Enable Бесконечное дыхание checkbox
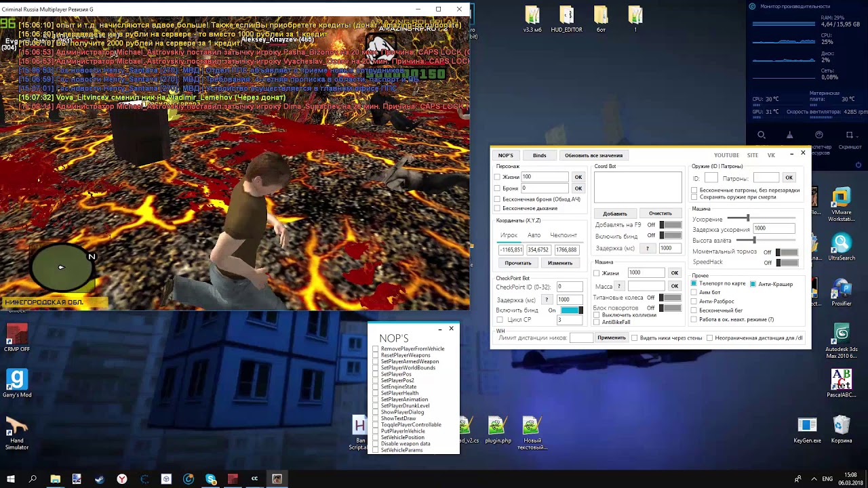The image size is (868, 488). point(497,209)
